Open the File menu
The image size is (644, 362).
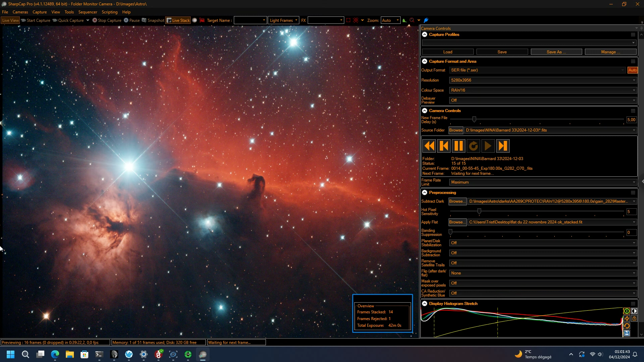point(5,12)
